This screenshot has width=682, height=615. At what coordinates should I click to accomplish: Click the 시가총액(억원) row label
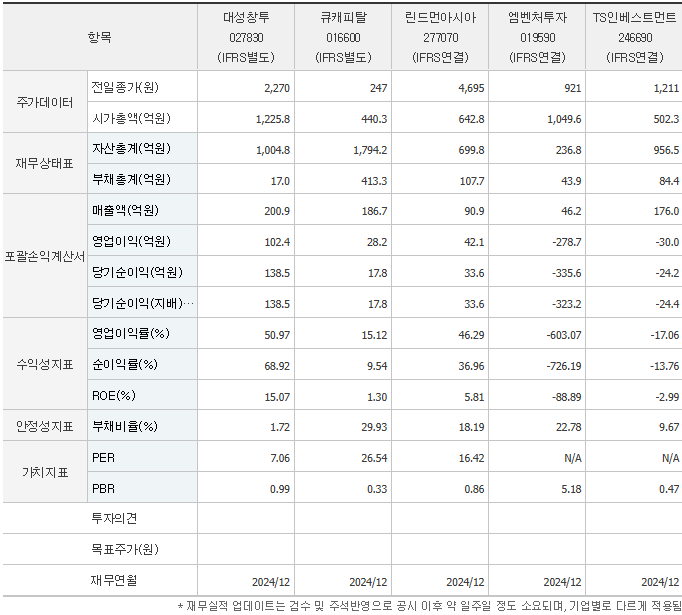pyautogui.click(x=131, y=118)
